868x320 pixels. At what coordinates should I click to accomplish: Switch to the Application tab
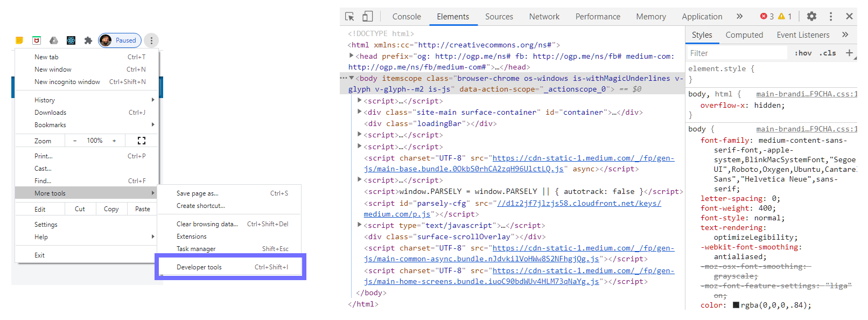pos(702,17)
